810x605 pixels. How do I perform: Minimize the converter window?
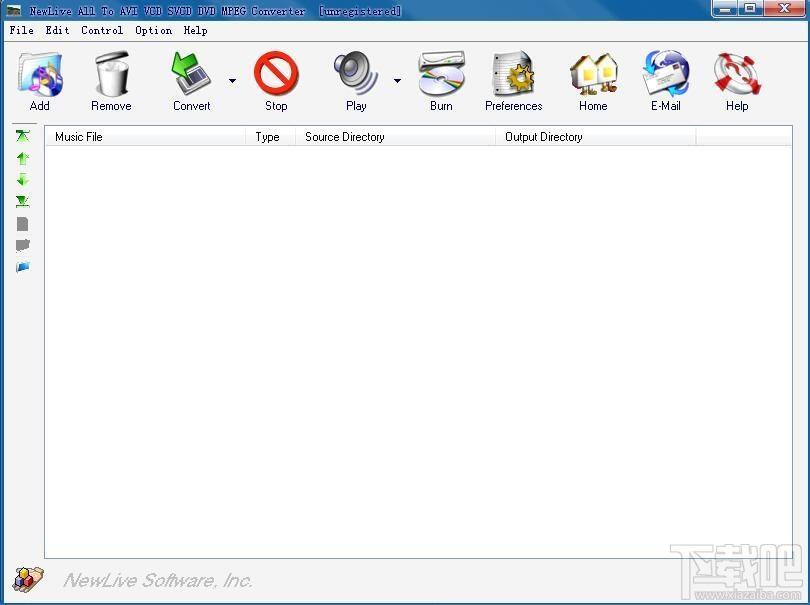(x=726, y=9)
